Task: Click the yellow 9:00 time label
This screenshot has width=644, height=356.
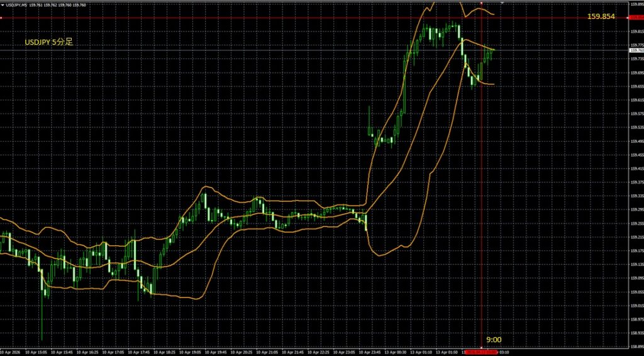Action: click(x=494, y=340)
